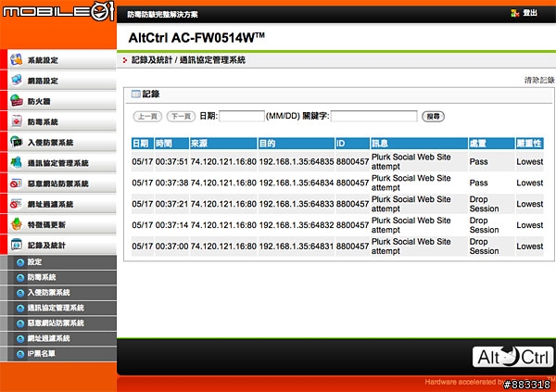The width and height of the screenshot is (556, 392).
Task: Click the 特徵碼更新 update icon
Action: (x=17, y=224)
